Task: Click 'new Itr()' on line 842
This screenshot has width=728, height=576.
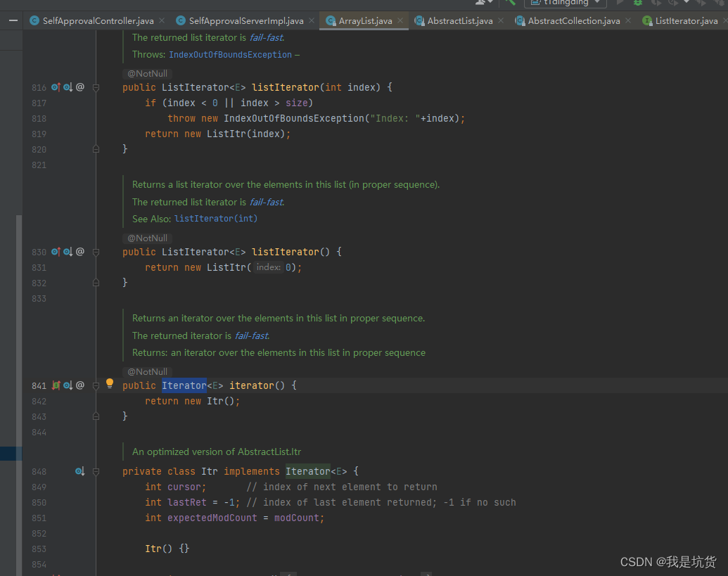Action: click(209, 401)
